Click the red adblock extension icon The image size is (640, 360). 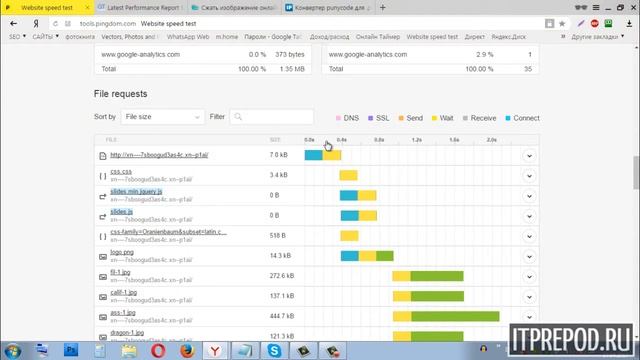point(595,24)
